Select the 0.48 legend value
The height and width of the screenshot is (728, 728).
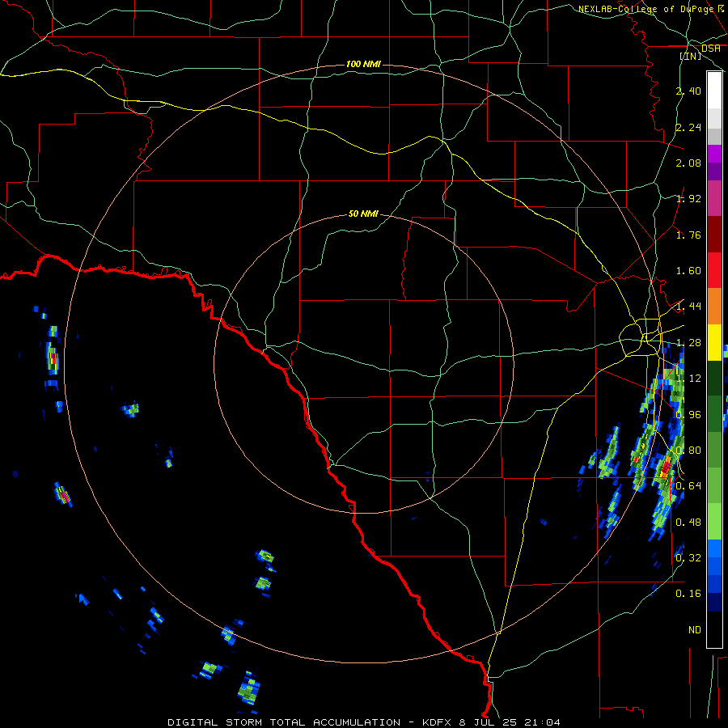688,522
